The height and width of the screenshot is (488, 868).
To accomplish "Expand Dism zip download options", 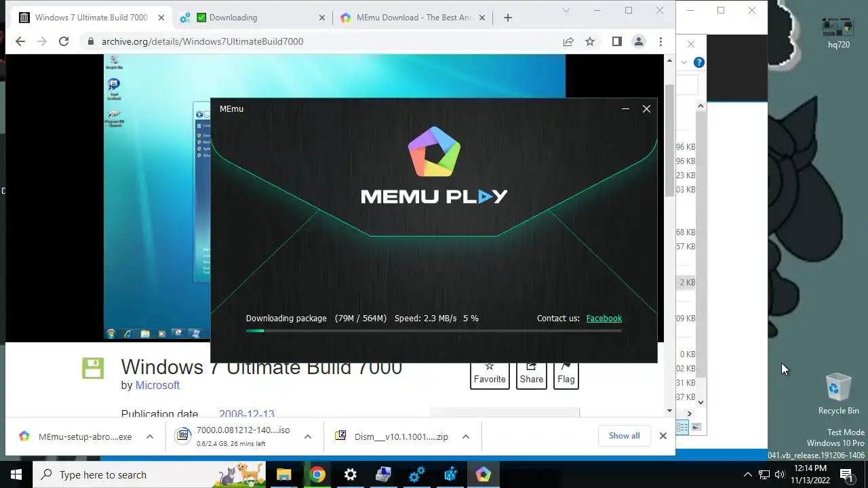I will pos(466,436).
